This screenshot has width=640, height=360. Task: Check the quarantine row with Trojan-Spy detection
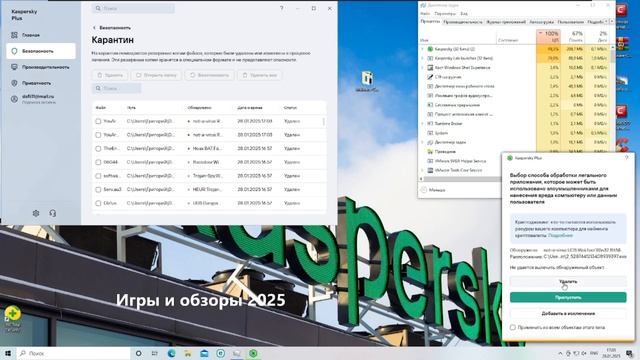[x=98, y=176]
